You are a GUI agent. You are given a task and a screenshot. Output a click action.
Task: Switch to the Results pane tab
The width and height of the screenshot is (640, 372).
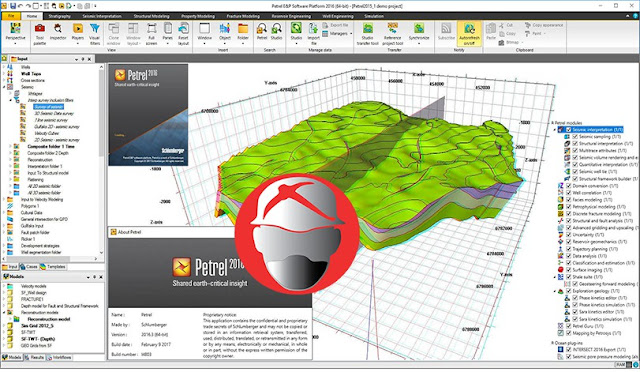click(x=34, y=357)
